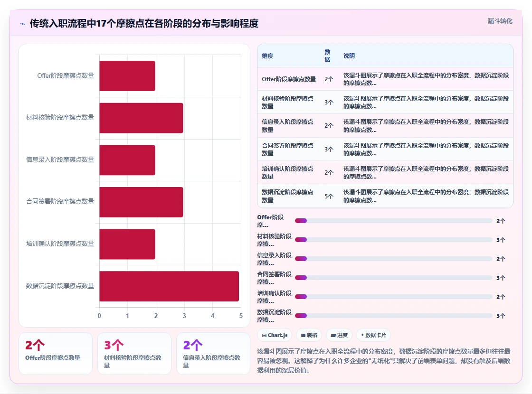The height and width of the screenshot is (394, 532).
Task: Select the 数据卡片 chip
Action: (373, 335)
